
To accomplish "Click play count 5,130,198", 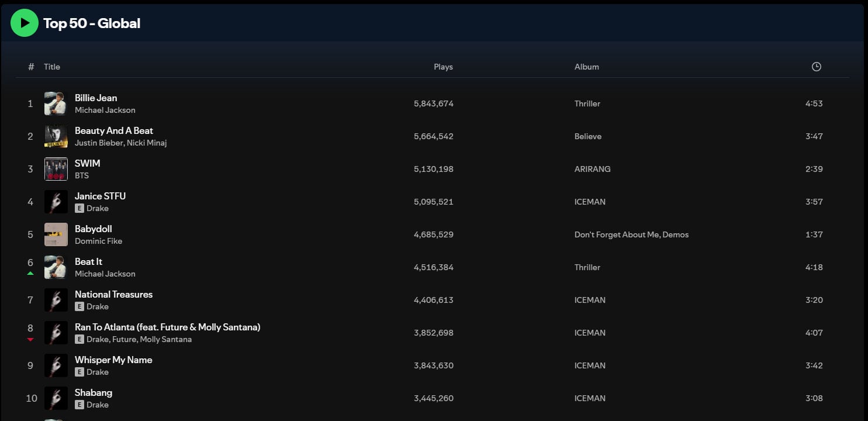I will tap(434, 169).
